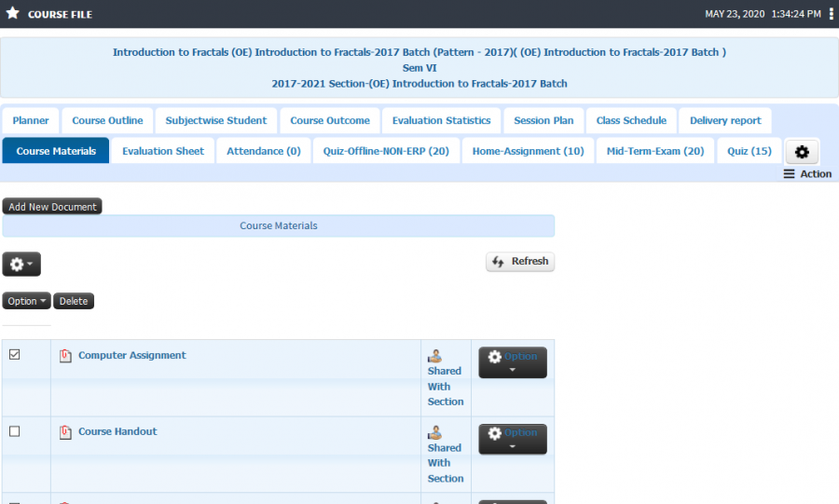Viewport: 839px width, 504px height.
Task: Switch to the Planner tab
Action: coord(31,120)
